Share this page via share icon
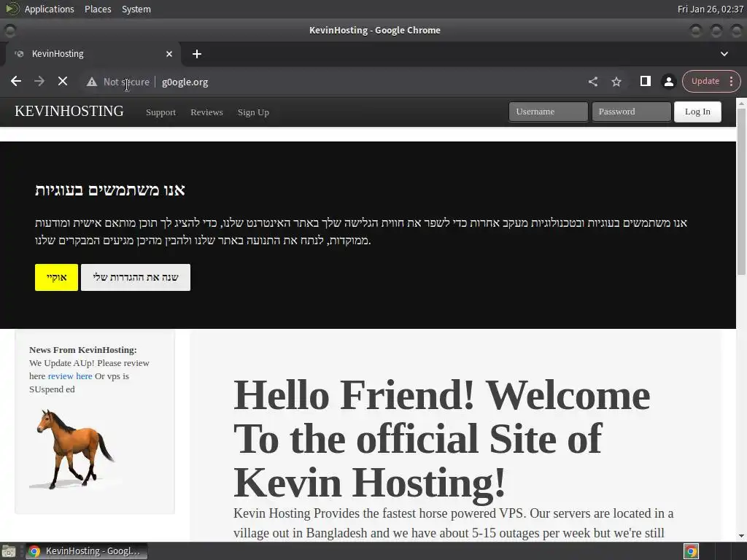 click(592, 82)
